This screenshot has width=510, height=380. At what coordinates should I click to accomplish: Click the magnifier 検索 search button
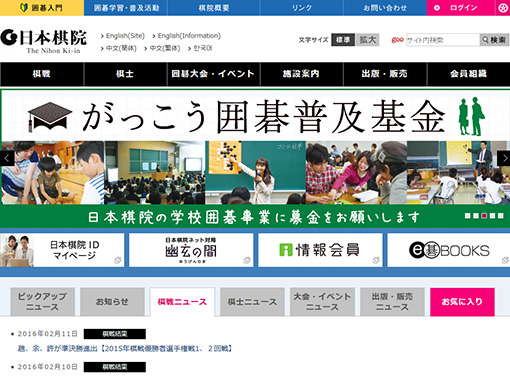click(494, 40)
